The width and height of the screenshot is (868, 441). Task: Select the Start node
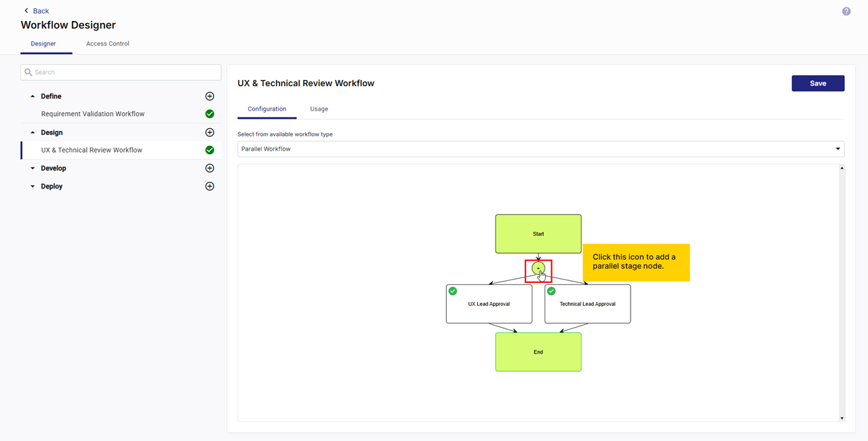pos(538,234)
